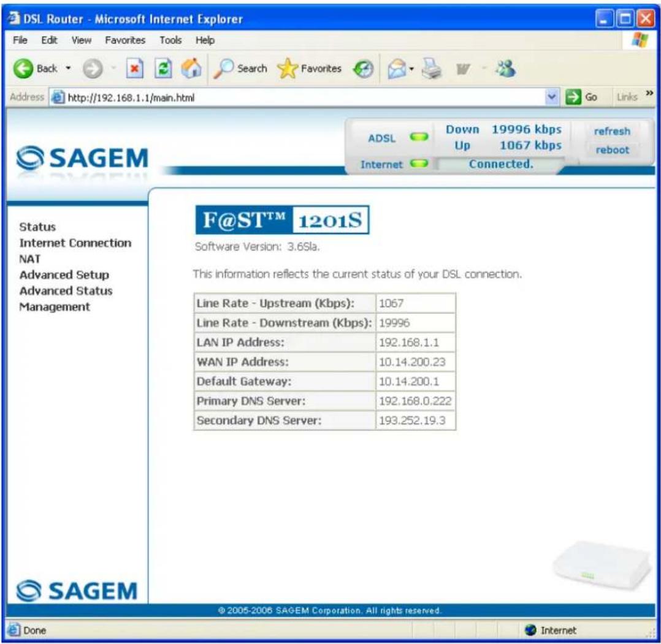Click the reboot link in router header
The image size is (661, 644).
[x=612, y=150]
